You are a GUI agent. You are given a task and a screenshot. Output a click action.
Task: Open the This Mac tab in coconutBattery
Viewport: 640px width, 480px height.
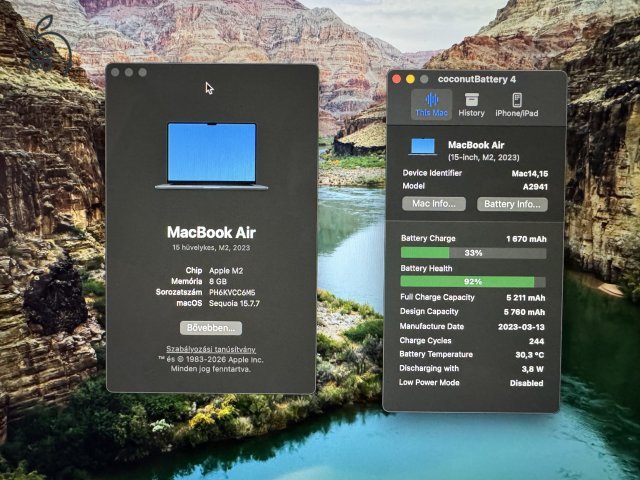(431, 104)
